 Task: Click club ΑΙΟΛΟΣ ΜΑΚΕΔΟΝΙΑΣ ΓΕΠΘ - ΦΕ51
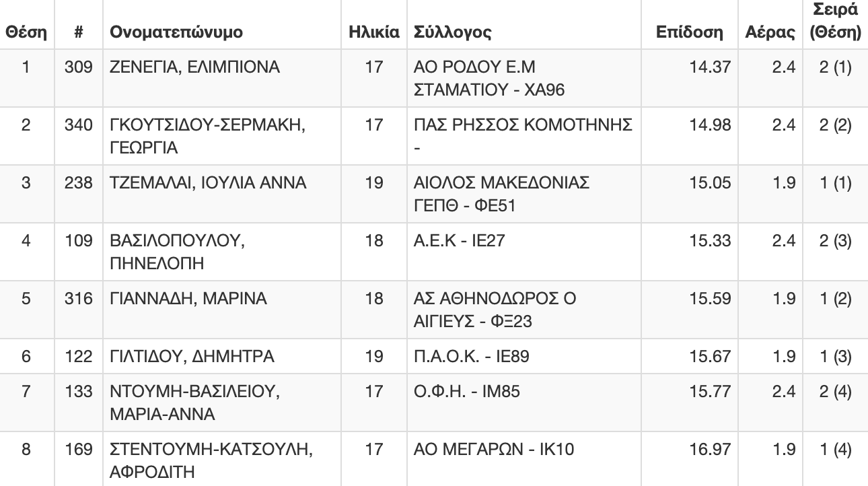coord(501,195)
